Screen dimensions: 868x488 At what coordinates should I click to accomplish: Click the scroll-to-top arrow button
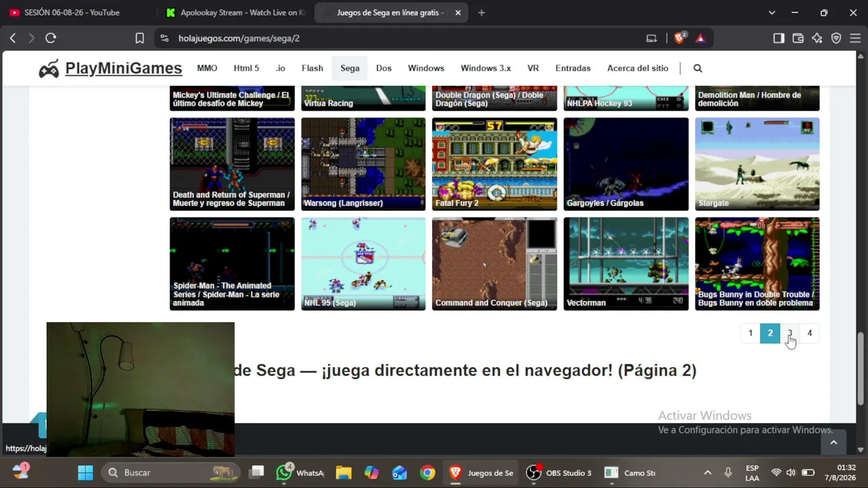pyautogui.click(x=833, y=443)
